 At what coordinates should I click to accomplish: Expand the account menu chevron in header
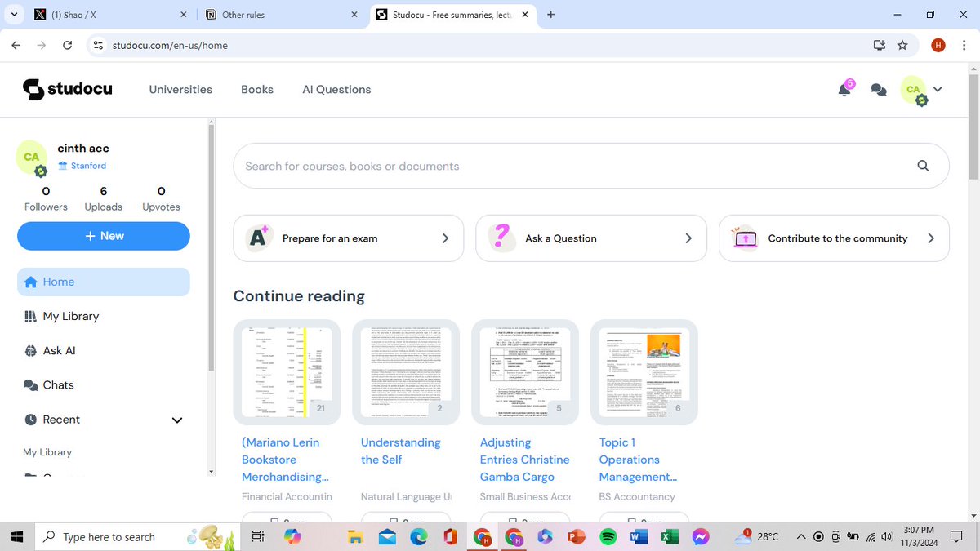[x=938, y=90]
